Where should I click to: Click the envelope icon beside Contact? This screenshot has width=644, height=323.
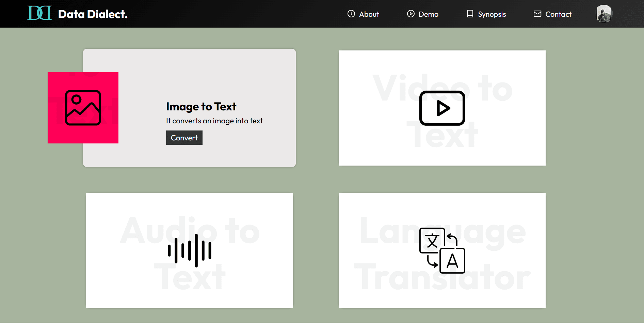[537, 14]
